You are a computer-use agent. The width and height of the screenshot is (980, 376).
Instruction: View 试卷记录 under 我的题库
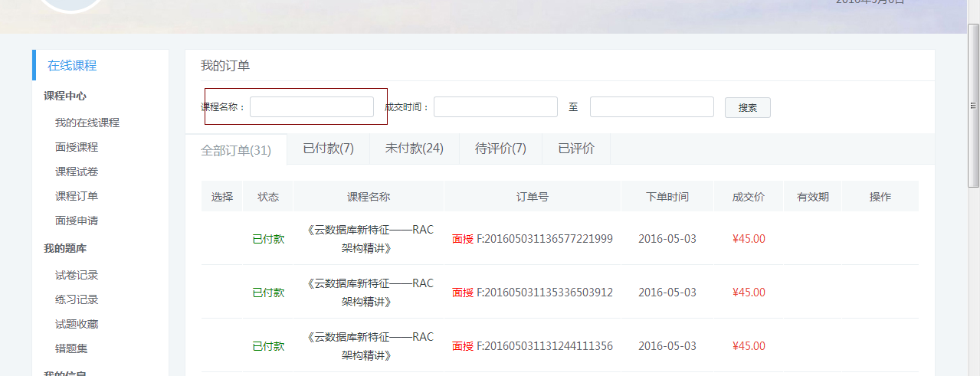point(77,275)
